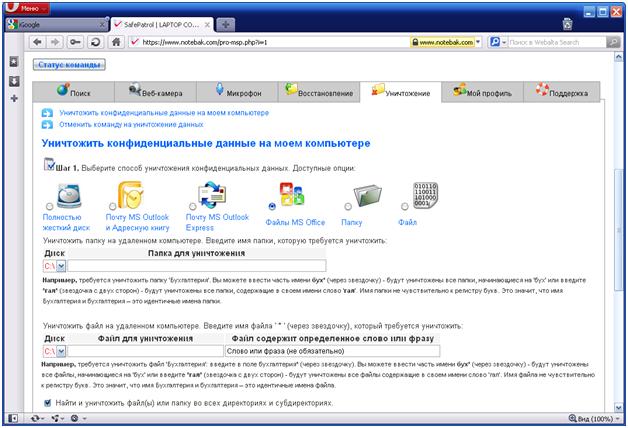Screen dimensions: 628x428
Task: Click the scrollbar down arrow
Action: coord(618,408)
